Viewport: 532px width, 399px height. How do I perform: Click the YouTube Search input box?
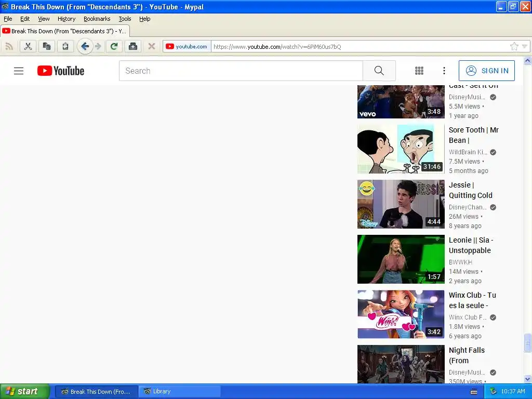coord(241,71)
